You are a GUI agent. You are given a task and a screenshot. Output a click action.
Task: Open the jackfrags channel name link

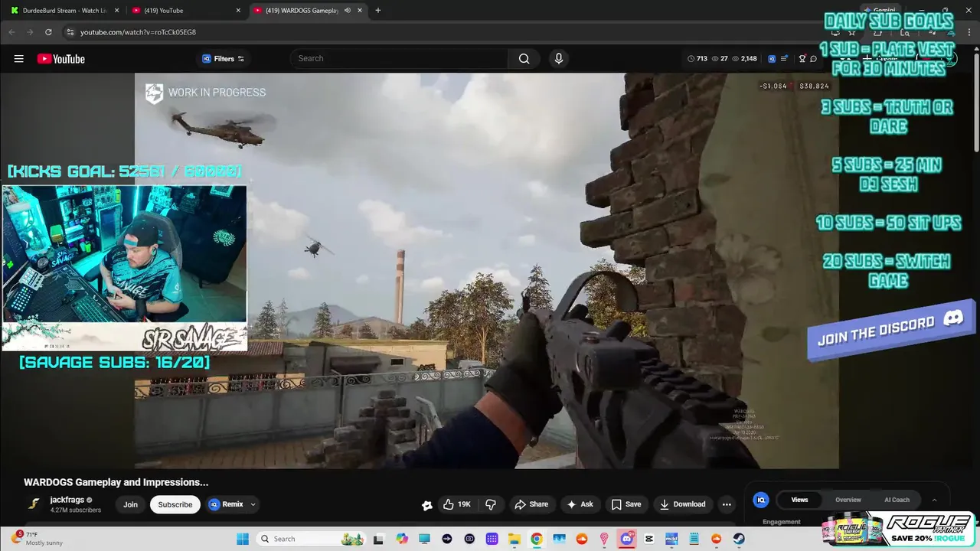[67, 500]
